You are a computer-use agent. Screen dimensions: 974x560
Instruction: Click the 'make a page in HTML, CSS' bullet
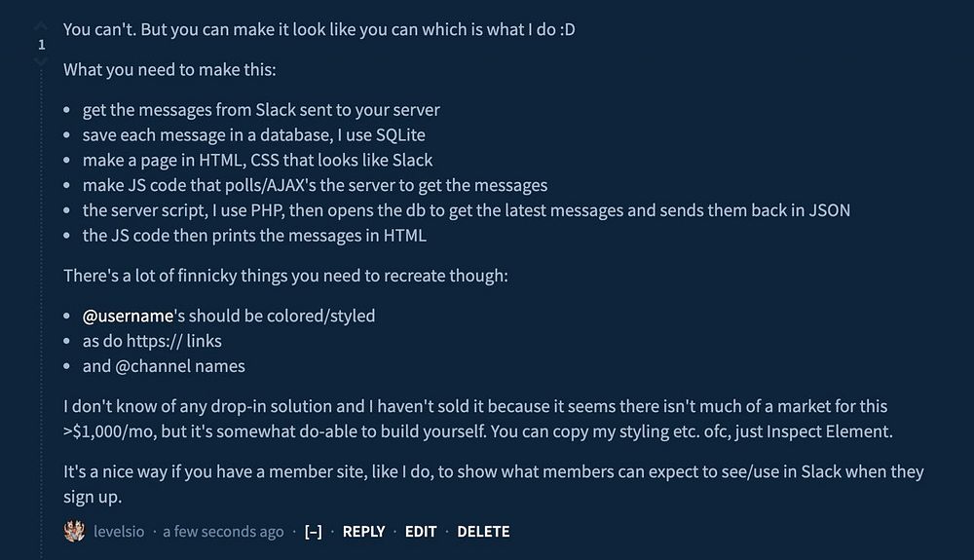tap(258, 160)
